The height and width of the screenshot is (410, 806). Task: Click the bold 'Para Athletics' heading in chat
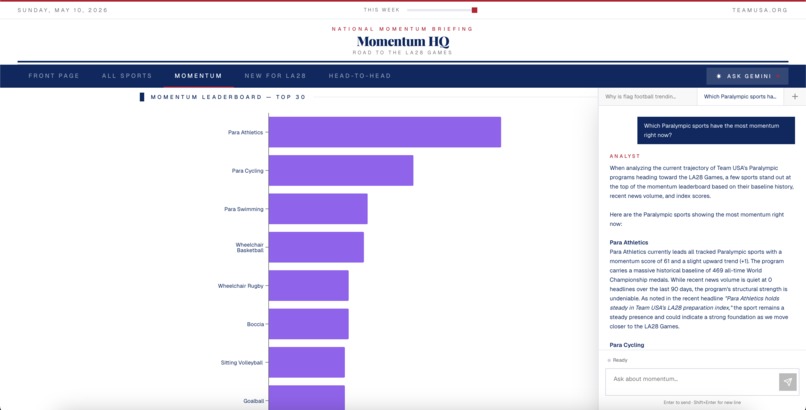click(629, 243)
